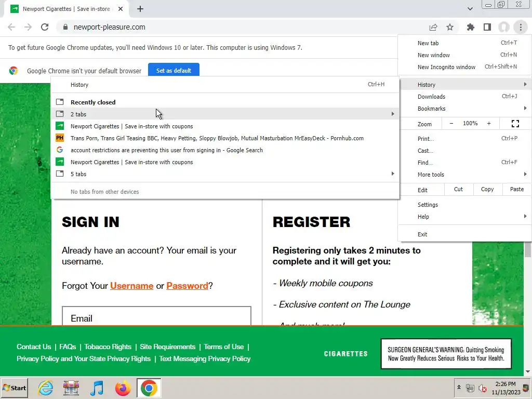Screen dimensions: 532x399
Task: View site information via the padlock icon
Action: pos(65,27)
